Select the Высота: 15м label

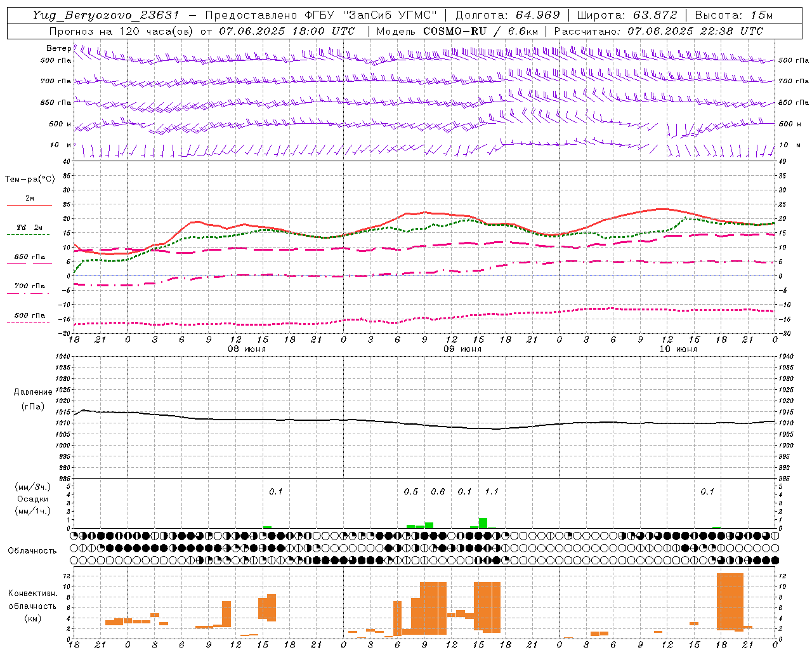point(734,15)
